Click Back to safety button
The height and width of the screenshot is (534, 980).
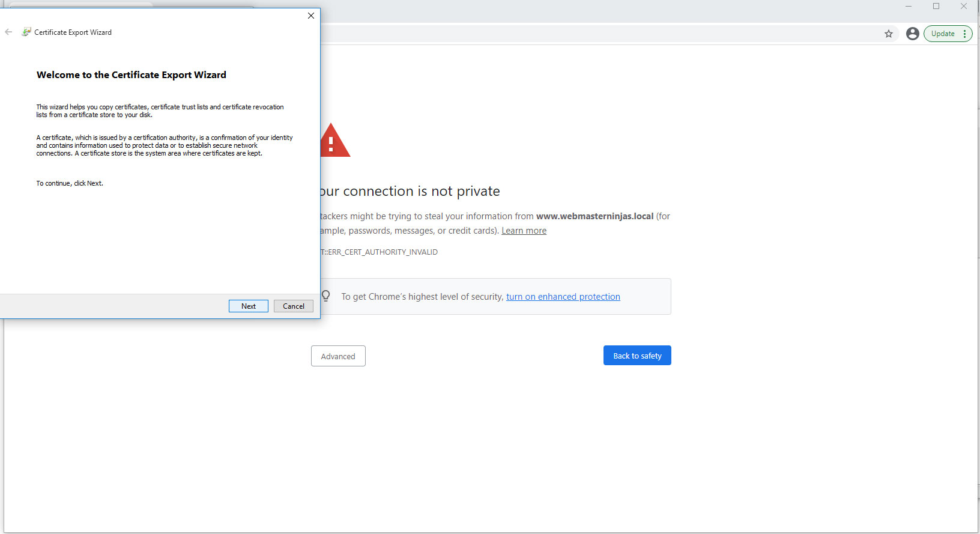click(x=637, y=356)
